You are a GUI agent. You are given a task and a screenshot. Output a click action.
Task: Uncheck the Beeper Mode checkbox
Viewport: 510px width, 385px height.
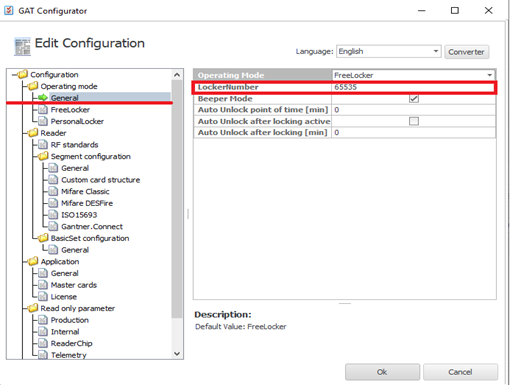click(414, 99)
